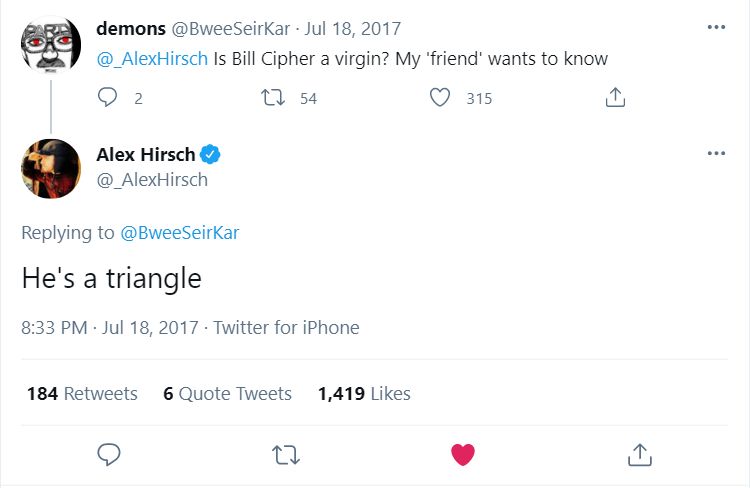Click the @_AlexHirsch mention in the tweet
750x488 pixels.
[x=152, y=58]
